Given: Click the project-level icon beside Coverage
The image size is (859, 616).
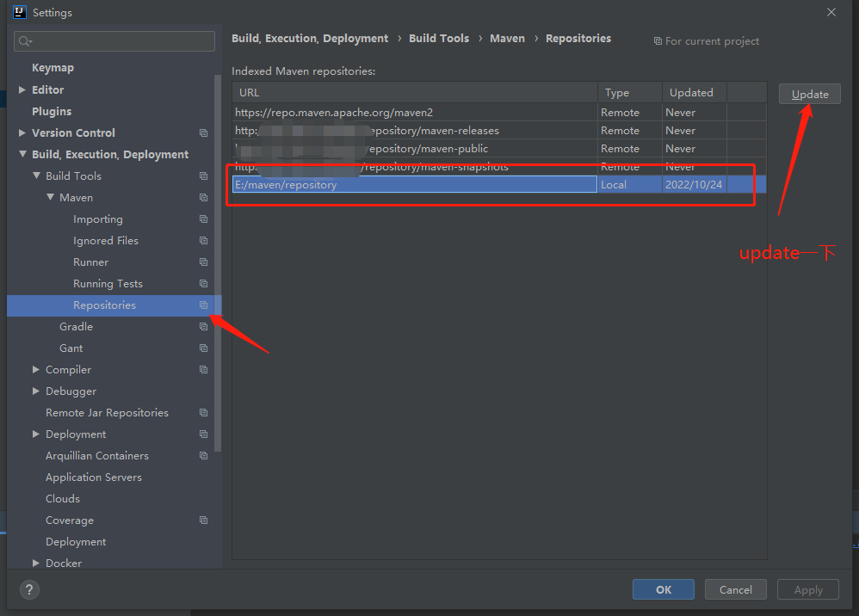Looking at the screenshot, I should [203, 521].
